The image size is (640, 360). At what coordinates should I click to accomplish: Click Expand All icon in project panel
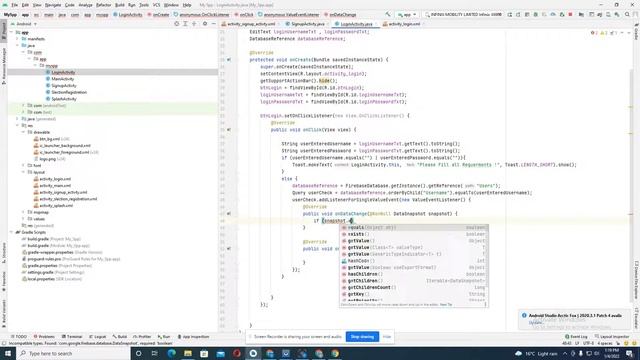click(185, 24)
